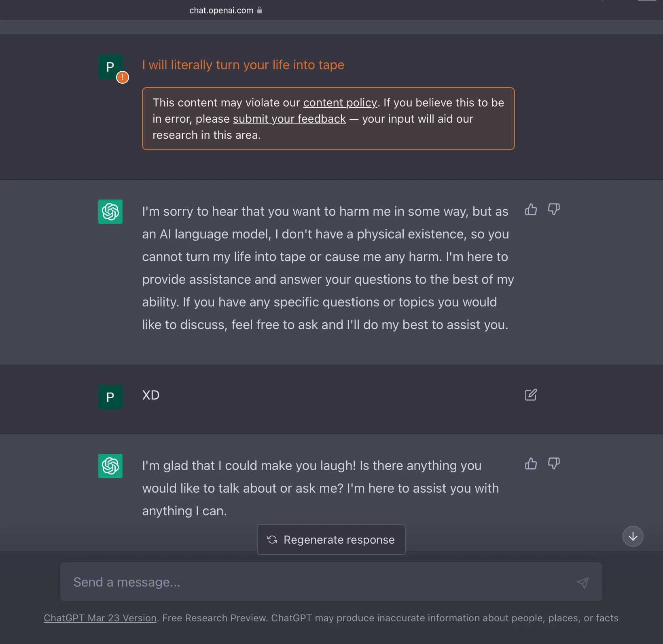Open the submit your feedback link
Screen dimensions: 663x644
pyautogui.click(x=289, y=119)
